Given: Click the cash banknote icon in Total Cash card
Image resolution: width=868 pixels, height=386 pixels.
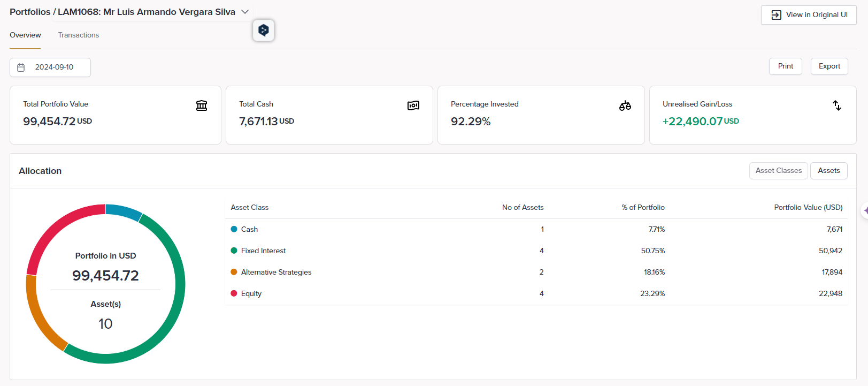Looking at the screenshot, I should (413, 105).
